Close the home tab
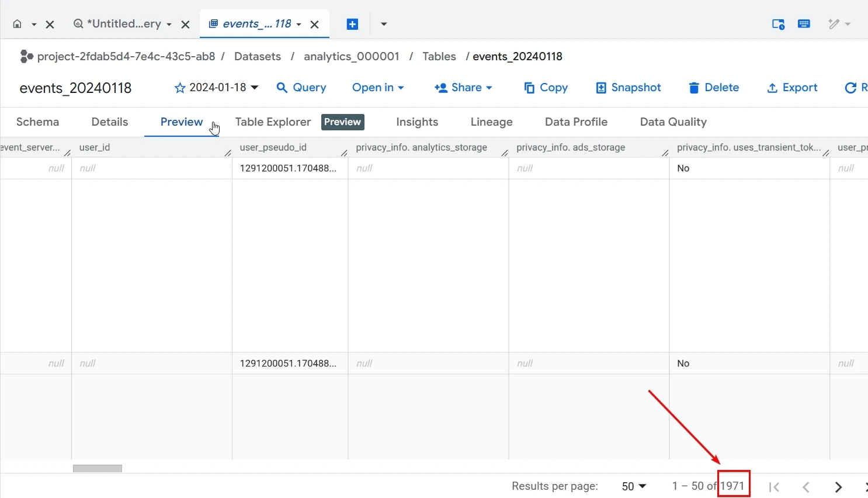Screen dimensions: 868x498 pos(50,25)
